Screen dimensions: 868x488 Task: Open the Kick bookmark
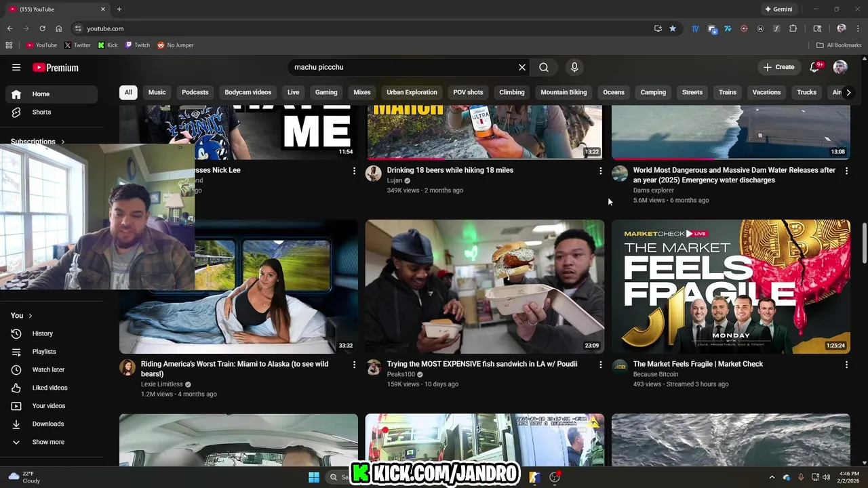tap(108, 45)
